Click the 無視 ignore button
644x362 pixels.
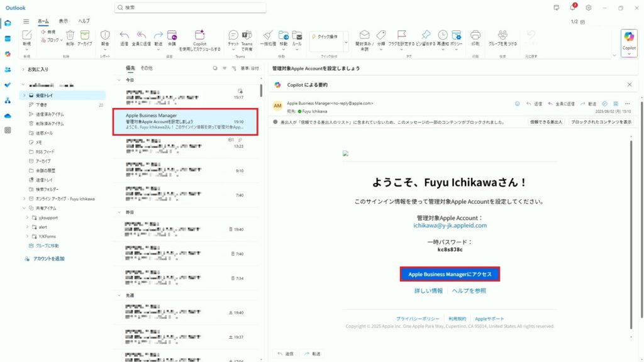pyautogui.click(x=48, y=32)
